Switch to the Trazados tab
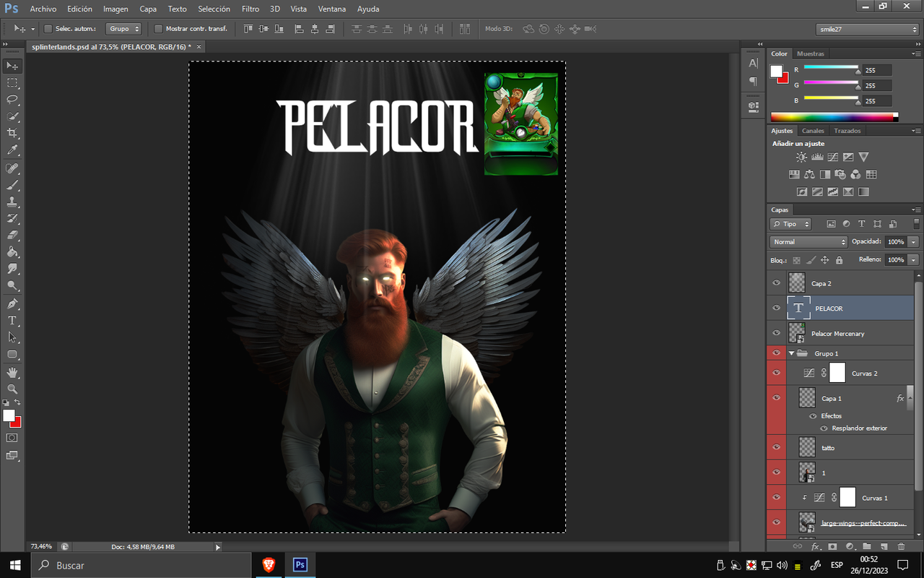The height and width of the screenshot is (578, 924). point(847,131)
